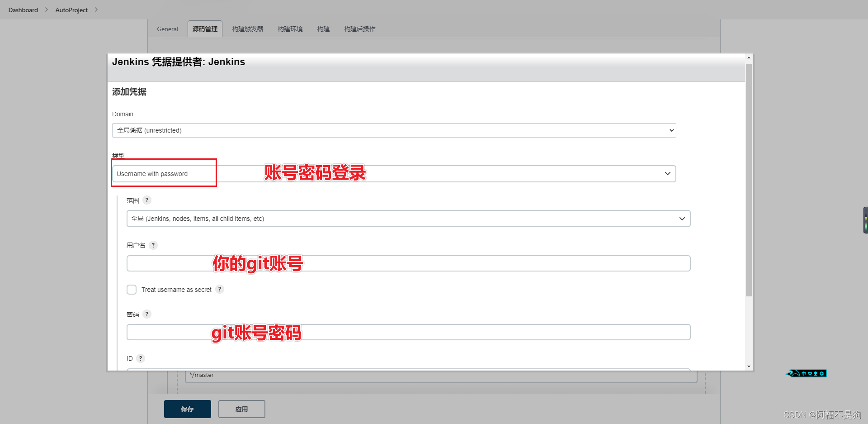This screenshot has width=868, height=424.
Task: Click the input method toolbar in the corner
Action: pyautogui.click(x=807, y=373)
